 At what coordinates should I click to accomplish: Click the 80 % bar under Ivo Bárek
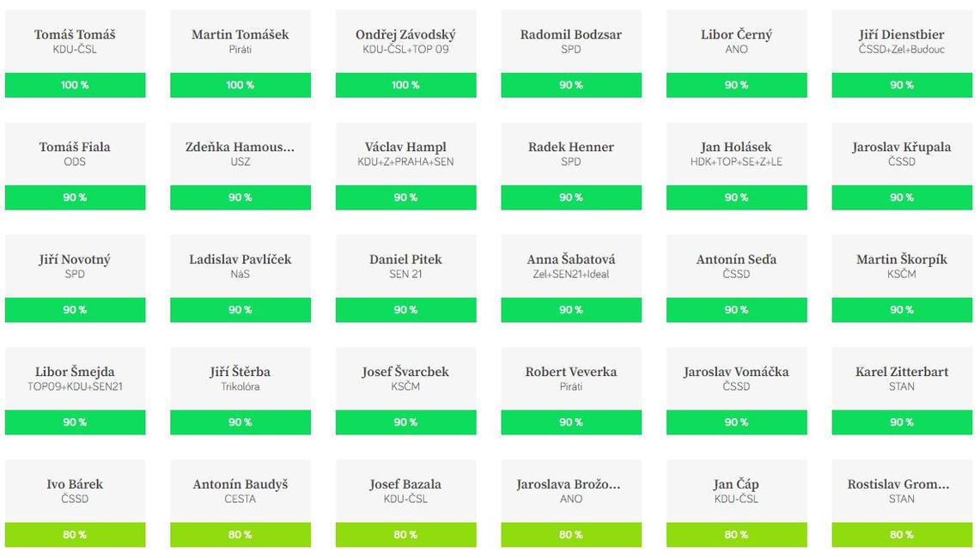click(x=75, y=535)
